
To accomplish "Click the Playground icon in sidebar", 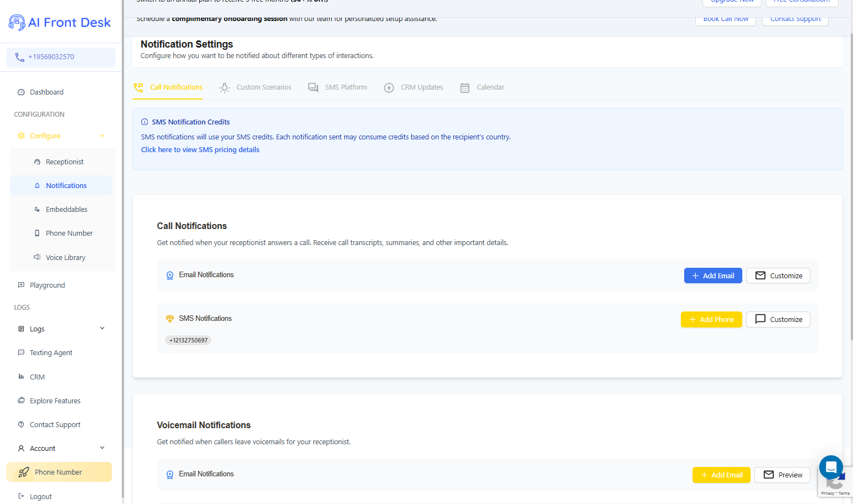I will pos(21,285).
